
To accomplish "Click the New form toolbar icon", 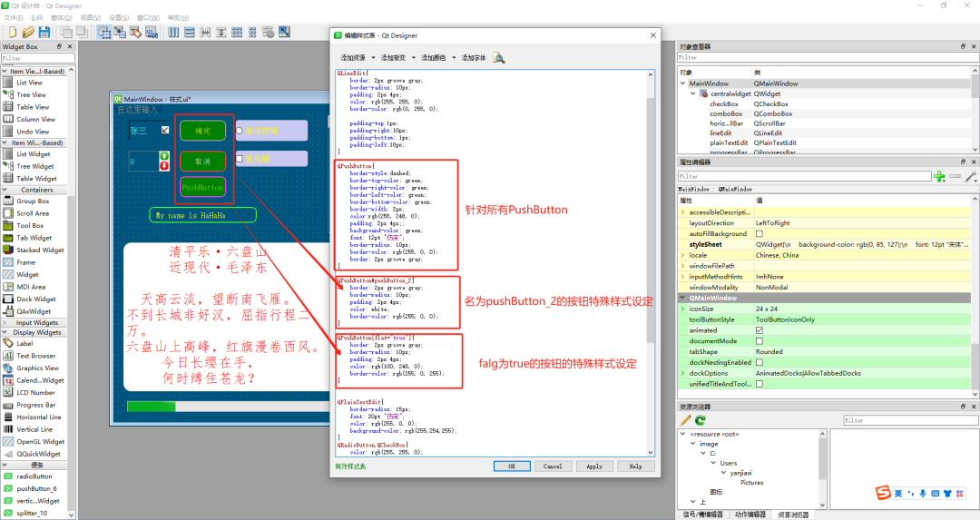I will [13, 32].
